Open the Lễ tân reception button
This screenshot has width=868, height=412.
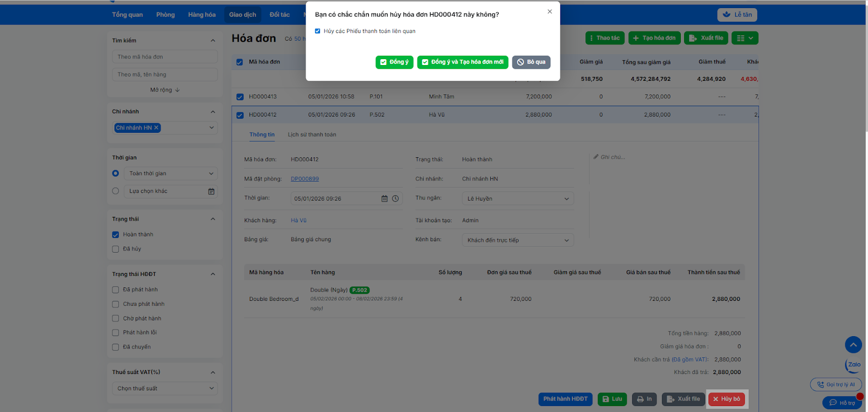point(737,15)
